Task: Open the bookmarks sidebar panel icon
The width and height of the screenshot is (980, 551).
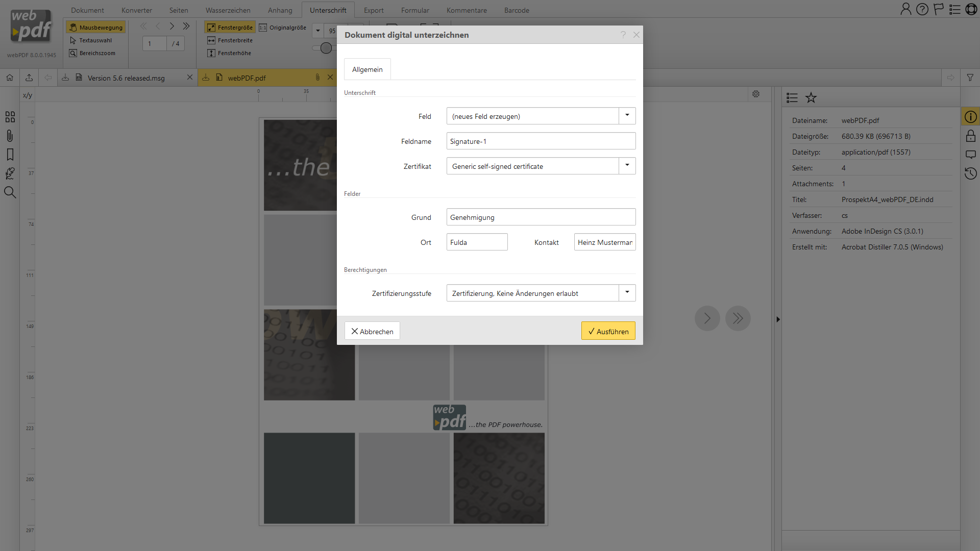Action: click(x=10, y=155)
